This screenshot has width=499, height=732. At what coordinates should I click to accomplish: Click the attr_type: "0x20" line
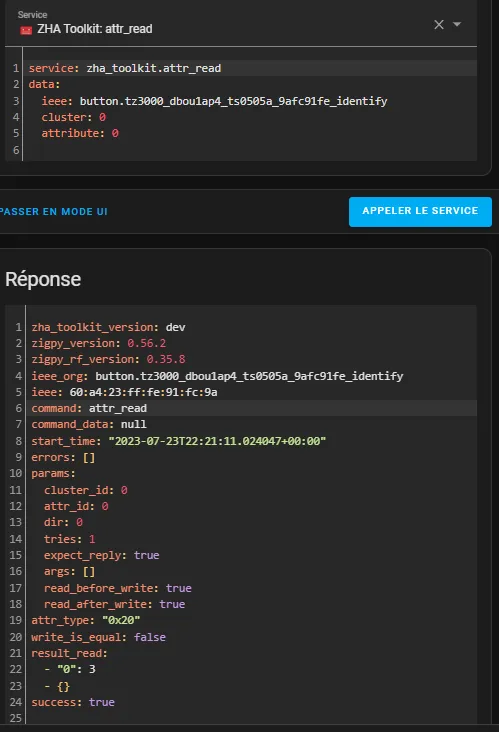(86, 620)
